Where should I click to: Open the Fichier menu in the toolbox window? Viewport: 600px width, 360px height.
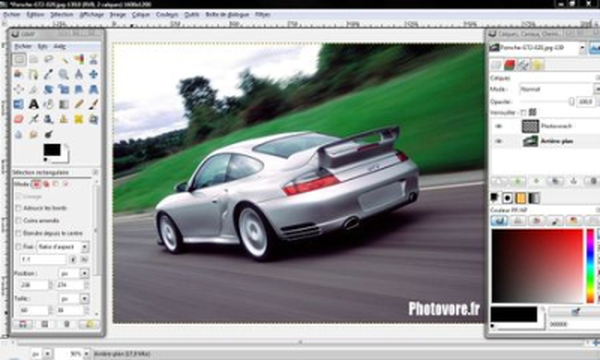click(x=23, y=46)
